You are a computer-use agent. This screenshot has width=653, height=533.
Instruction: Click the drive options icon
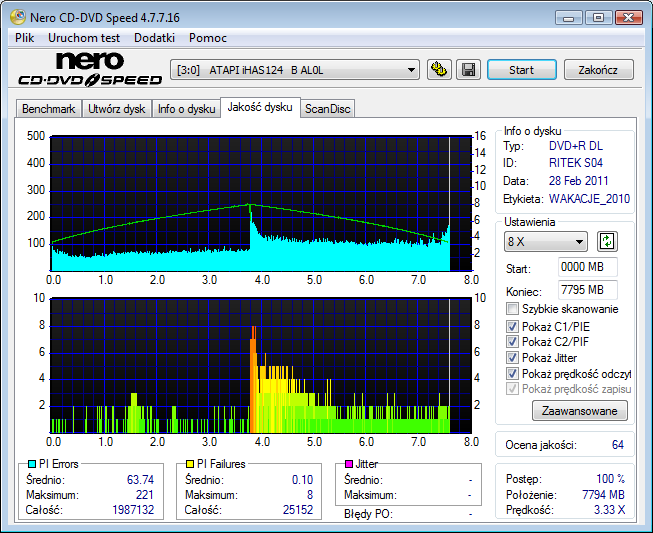439,70
